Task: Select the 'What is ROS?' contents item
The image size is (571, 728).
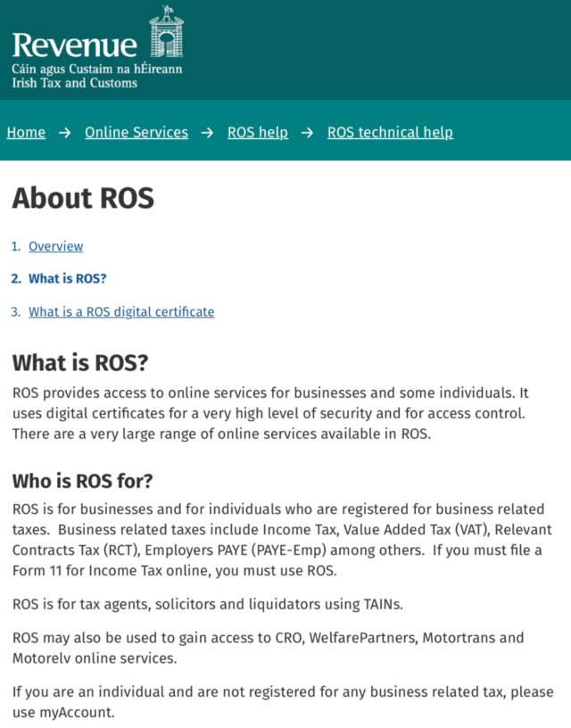Action: pos(67,278)
